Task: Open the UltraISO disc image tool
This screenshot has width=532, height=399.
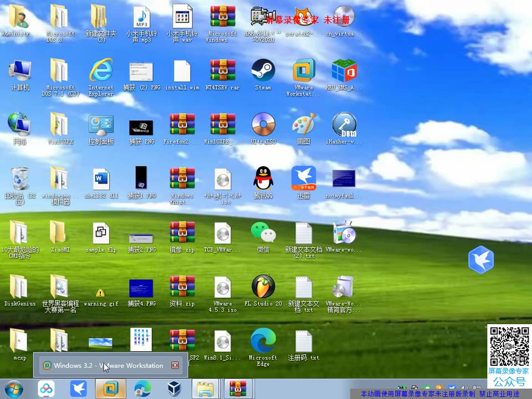Action: (263, 124)
